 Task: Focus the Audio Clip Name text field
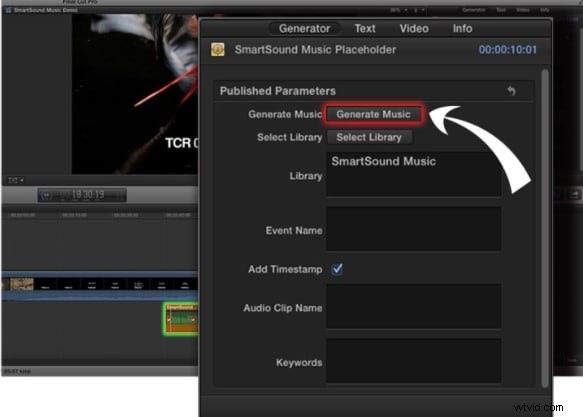[413, 306]
